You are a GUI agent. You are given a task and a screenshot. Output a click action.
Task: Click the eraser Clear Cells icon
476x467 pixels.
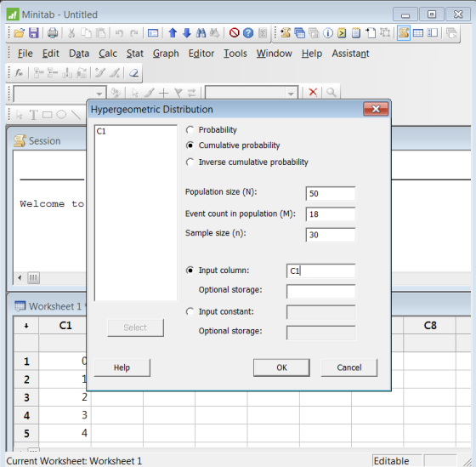[133, 73]
